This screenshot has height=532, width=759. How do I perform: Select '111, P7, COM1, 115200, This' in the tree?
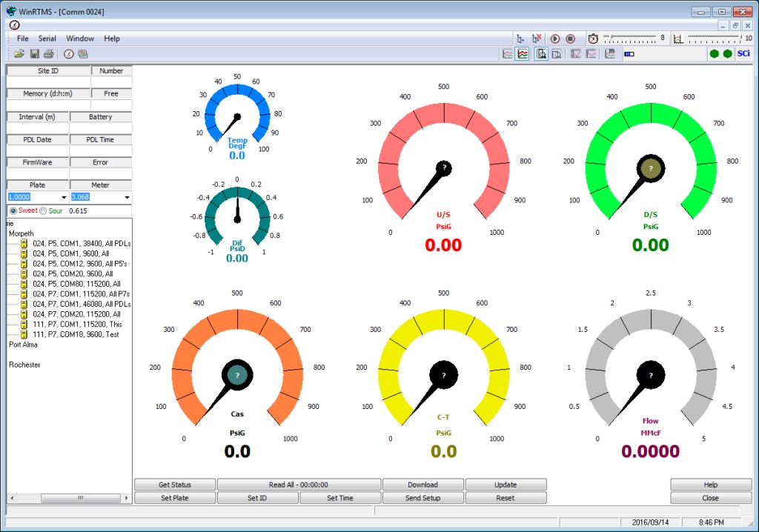[77, 325]
